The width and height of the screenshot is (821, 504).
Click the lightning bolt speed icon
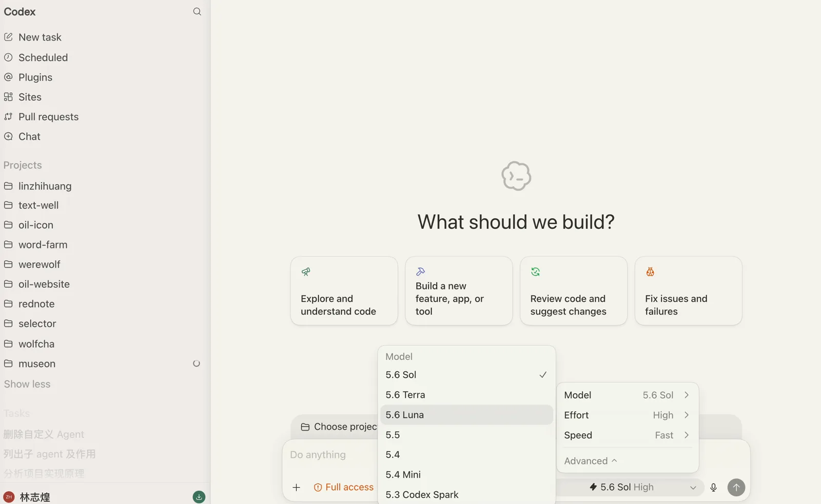click(593, 487)
